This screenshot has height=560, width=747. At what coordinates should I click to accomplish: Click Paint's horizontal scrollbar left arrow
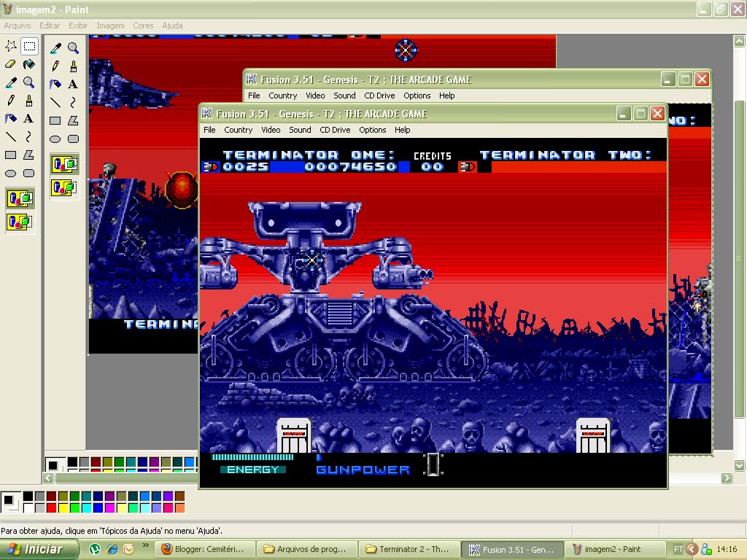tap(48, 478)
